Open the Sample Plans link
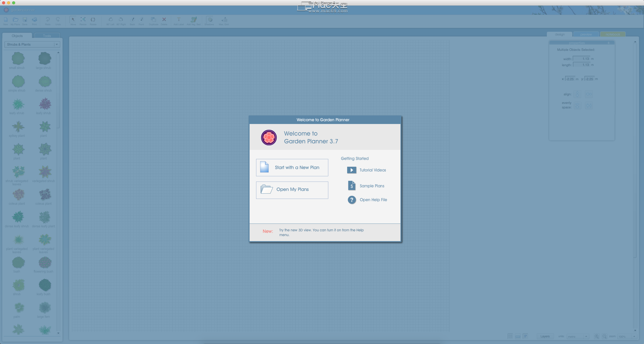The image size is (644, 344). pos(366,186)
